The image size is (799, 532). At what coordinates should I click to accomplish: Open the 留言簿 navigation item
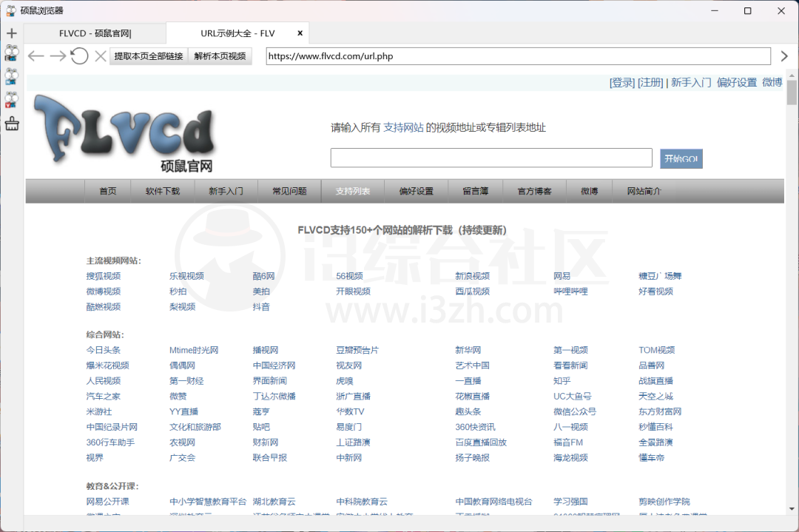(476, 191)
